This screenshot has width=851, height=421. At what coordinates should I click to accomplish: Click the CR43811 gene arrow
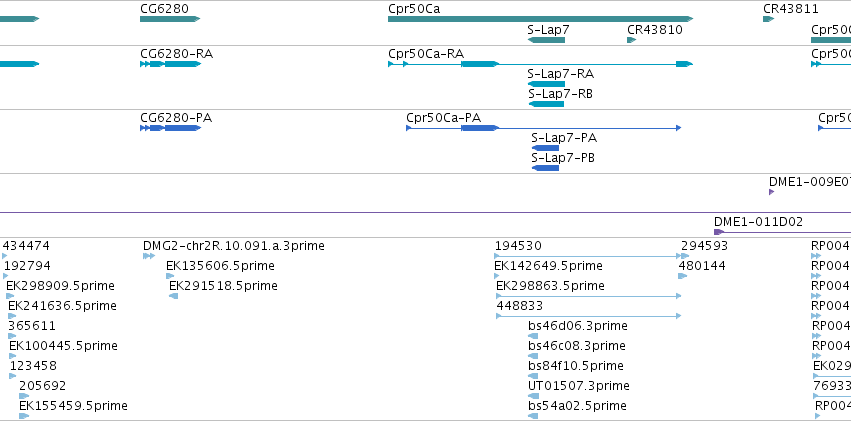click(768, 19)
